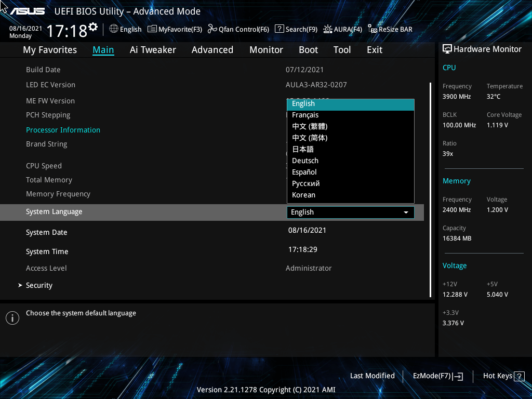Click the ASUS logo

27,11
